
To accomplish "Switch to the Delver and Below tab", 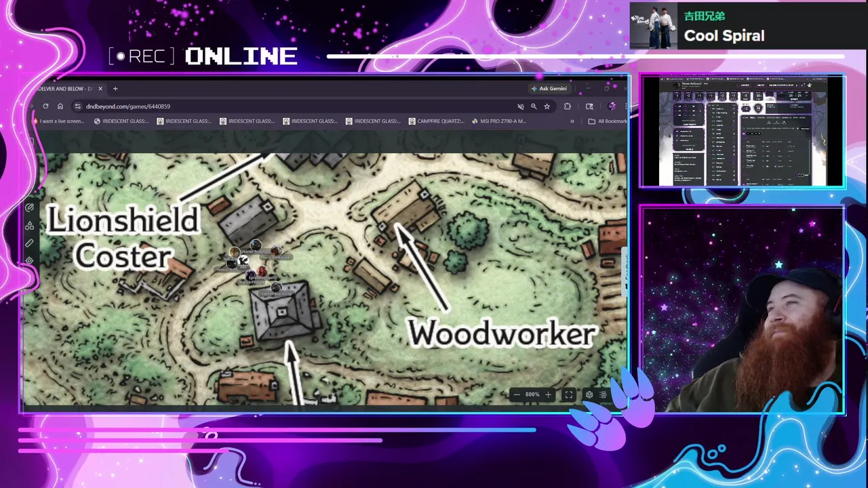I will 65,89.
